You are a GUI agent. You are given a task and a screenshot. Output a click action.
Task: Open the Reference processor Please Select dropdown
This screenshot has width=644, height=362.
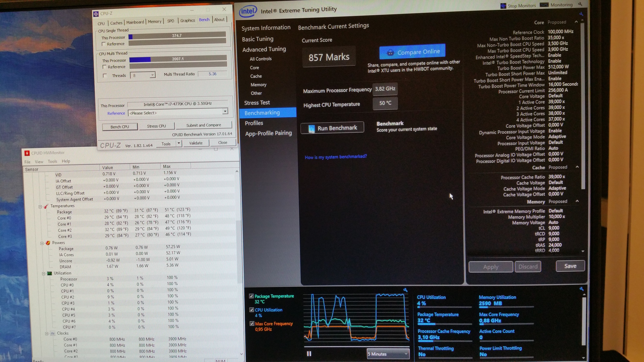pyautogui.click(x=225, y=111)
